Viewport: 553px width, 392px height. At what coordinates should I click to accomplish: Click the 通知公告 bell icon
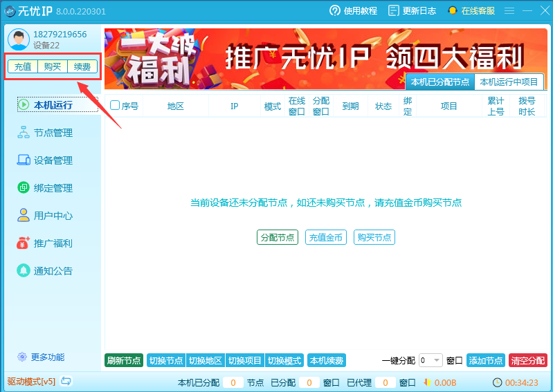click(24, 270)
